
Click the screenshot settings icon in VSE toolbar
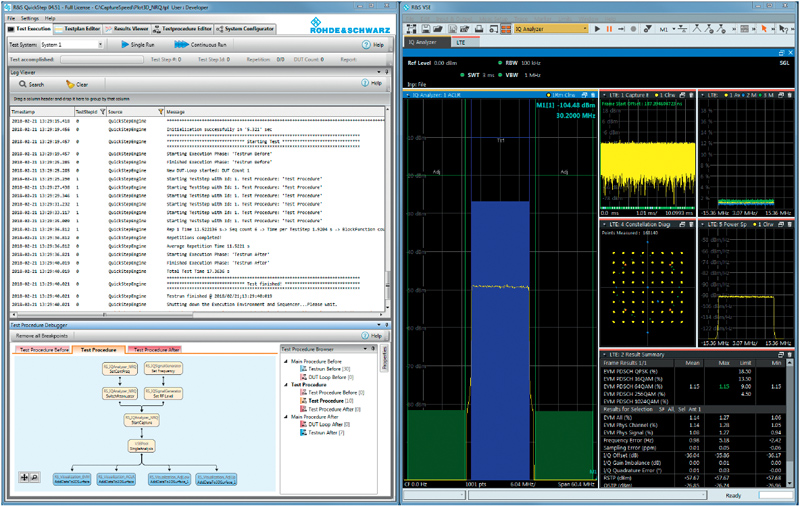tap(494, 29)
